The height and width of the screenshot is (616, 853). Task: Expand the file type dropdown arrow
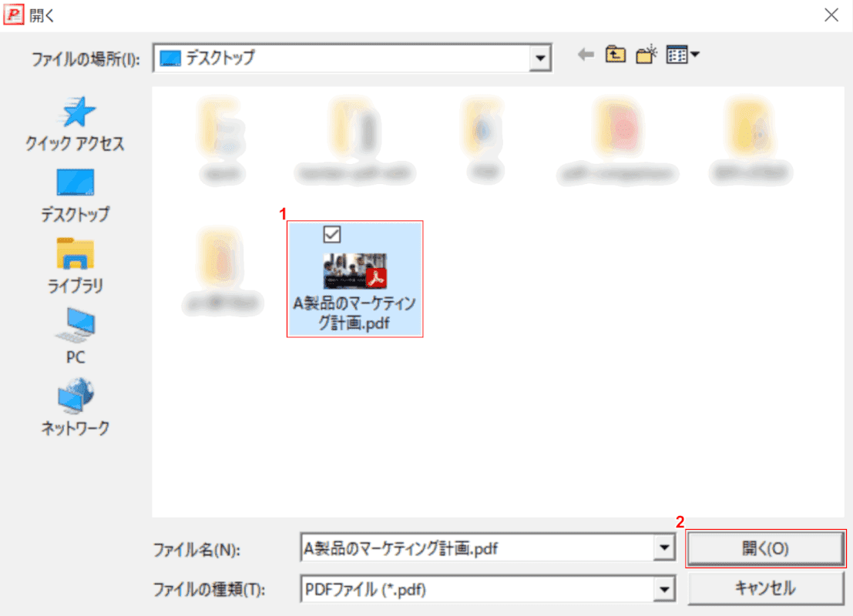[664, 589]
